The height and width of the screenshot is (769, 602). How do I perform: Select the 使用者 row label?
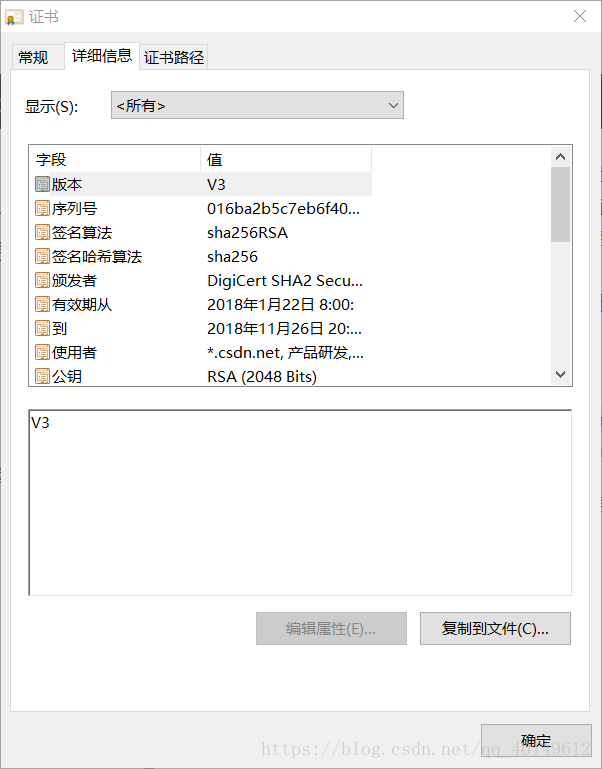[x=75, y=353]
